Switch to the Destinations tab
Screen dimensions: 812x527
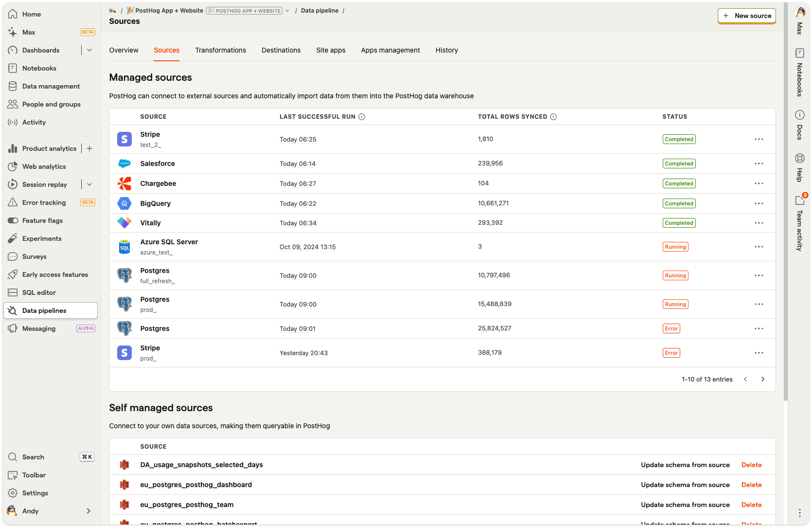click(x=281, y=50)
